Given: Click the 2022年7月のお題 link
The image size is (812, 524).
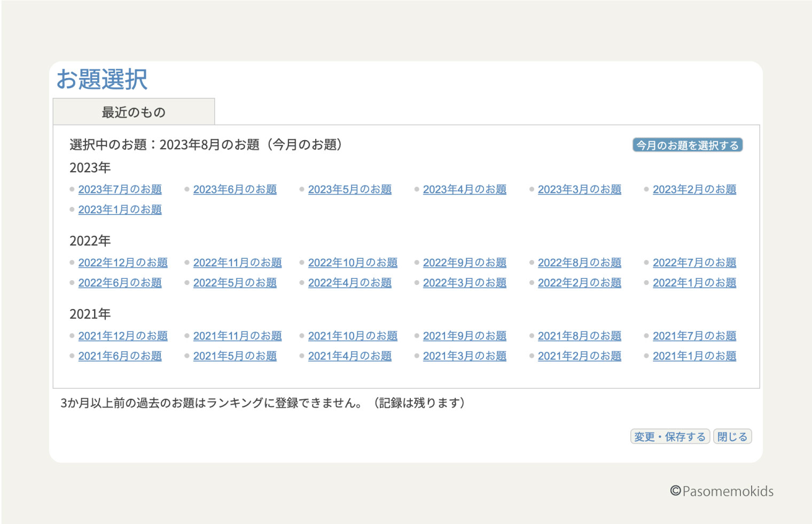Looking at the screenshot, I should (x=694, y=263).
